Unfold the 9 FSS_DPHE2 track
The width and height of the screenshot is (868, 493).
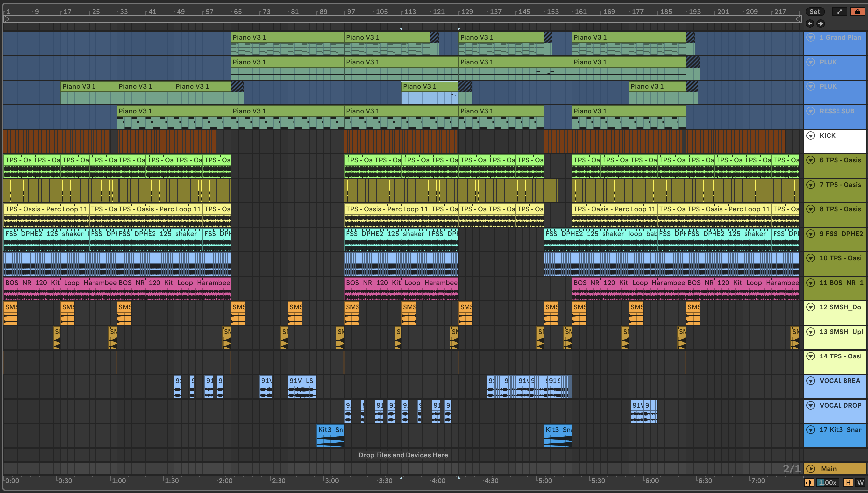[x=810, y=234]
